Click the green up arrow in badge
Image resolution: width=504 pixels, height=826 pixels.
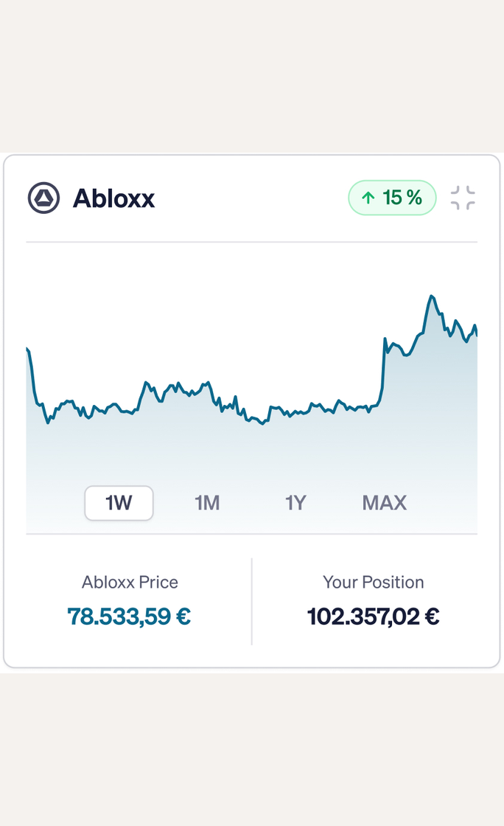(368, 198)
